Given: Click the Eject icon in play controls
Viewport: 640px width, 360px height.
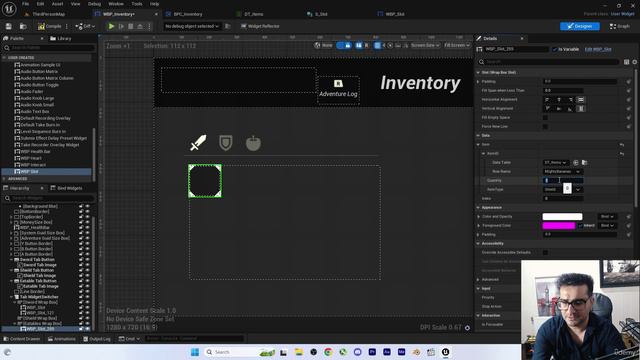Looking at the screenshot, I should pyautogui.click(x=140, y=26).
